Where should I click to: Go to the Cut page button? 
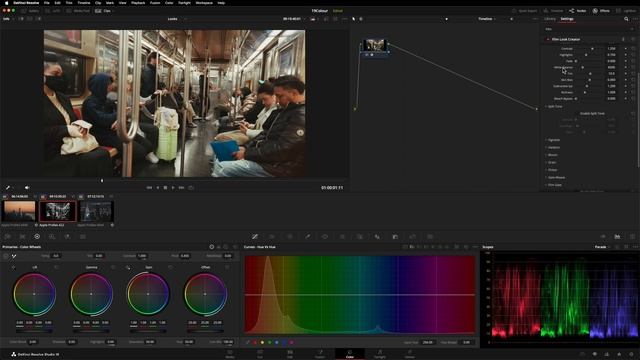[260, 354]
